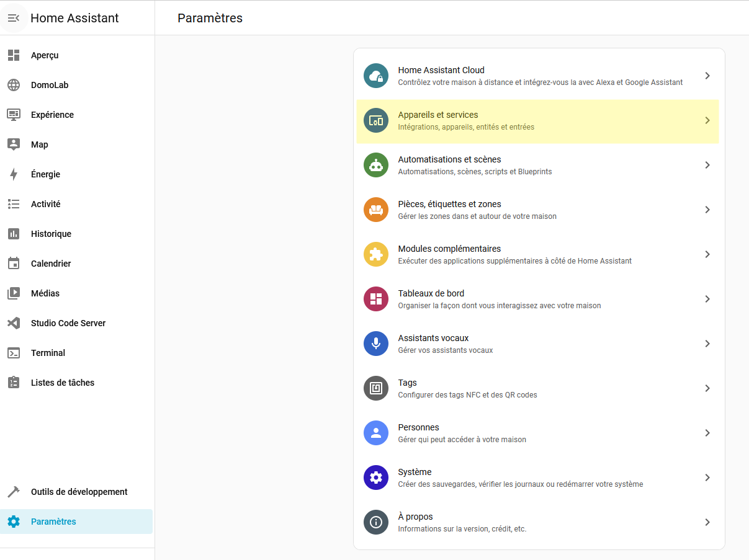Image resolution: width=749 pixels, height=560 pixels.
Task: Click the Studio Code Server sidebar icon
Action: pyautogui.click(x=14, y=323)
